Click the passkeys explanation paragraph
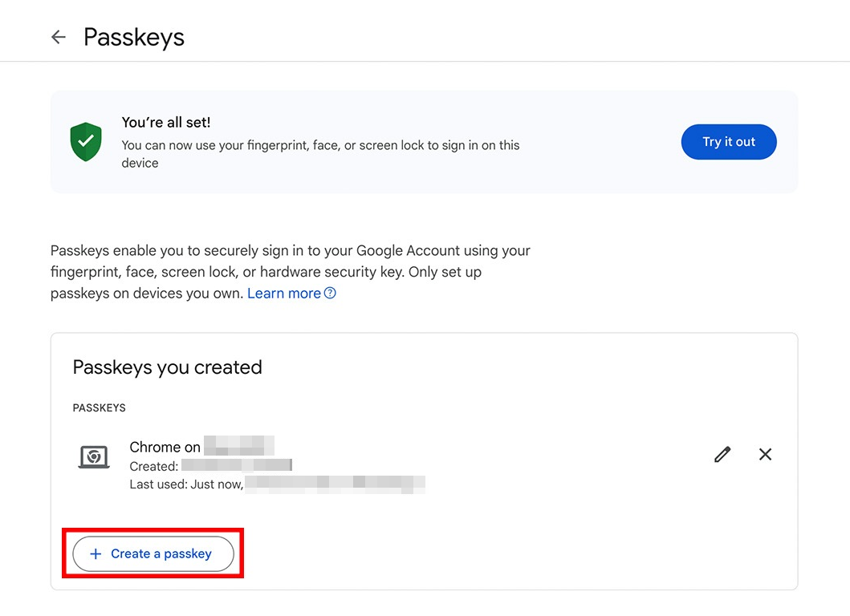The width and height of the screenshot is (850, 616). coord(291,272)
